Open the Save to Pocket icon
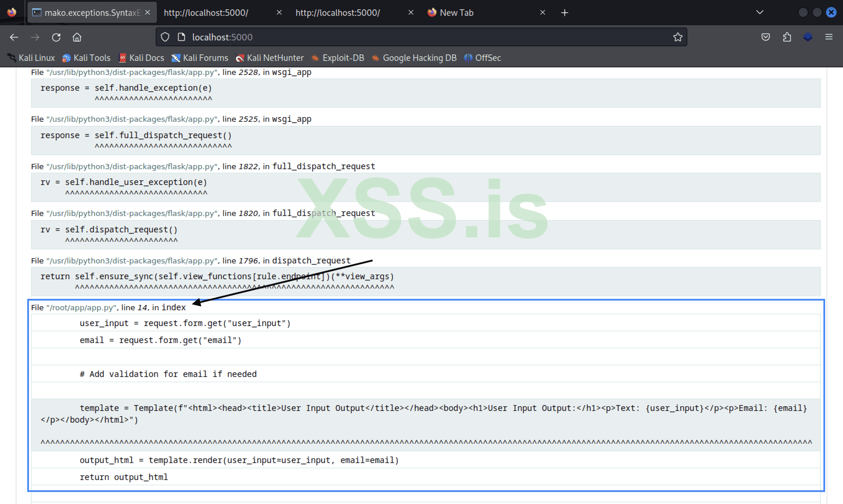 pos(765,37)
